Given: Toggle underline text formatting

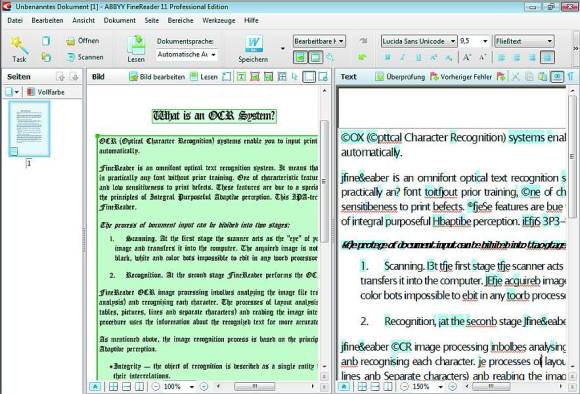Looking at the screenshot, I should (x=418, y=57).
